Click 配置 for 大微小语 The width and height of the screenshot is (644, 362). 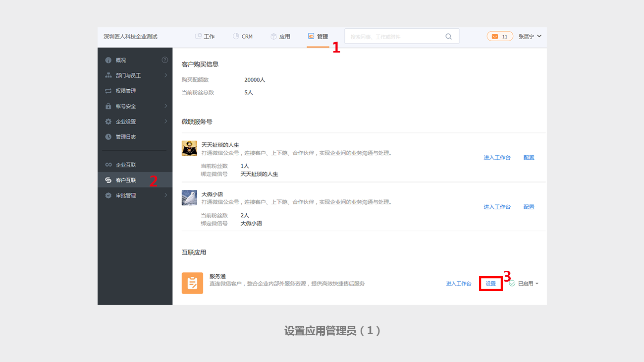coord(529,207)
